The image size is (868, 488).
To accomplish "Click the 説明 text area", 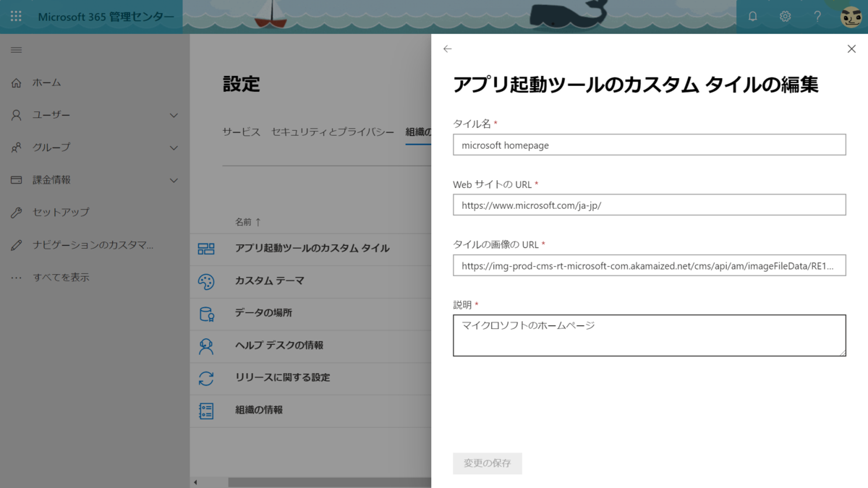I will coord(650,335).
